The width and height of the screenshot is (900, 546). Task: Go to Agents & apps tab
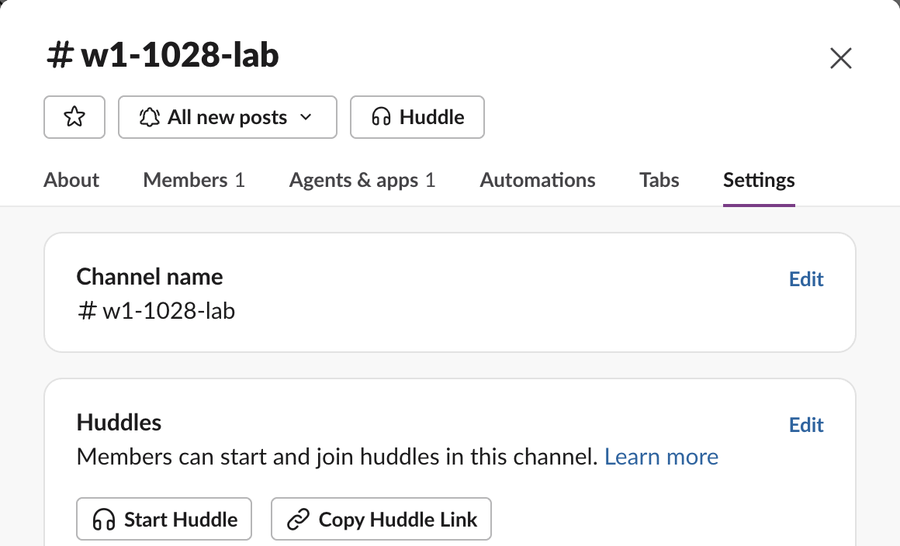click(x=362, y=180)
